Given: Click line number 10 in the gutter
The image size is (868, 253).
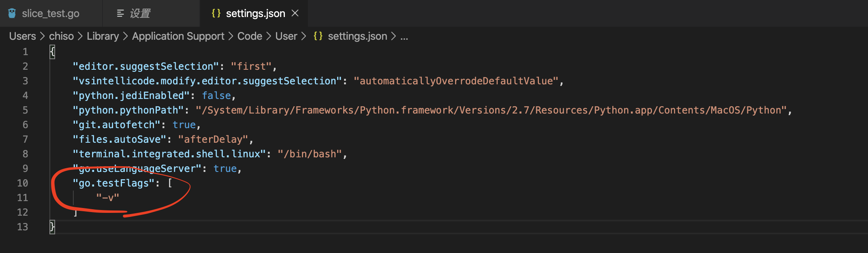Looking at the screenshot, I should point(23,183).
